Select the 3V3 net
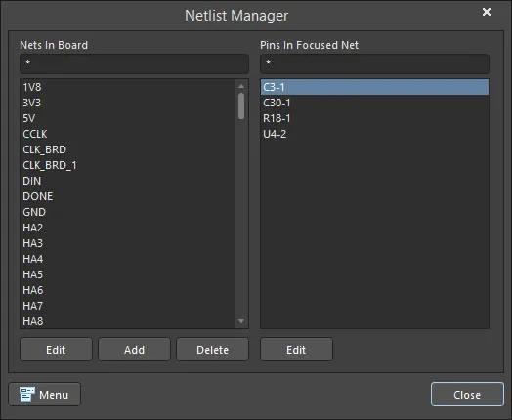 click(127, 103)
